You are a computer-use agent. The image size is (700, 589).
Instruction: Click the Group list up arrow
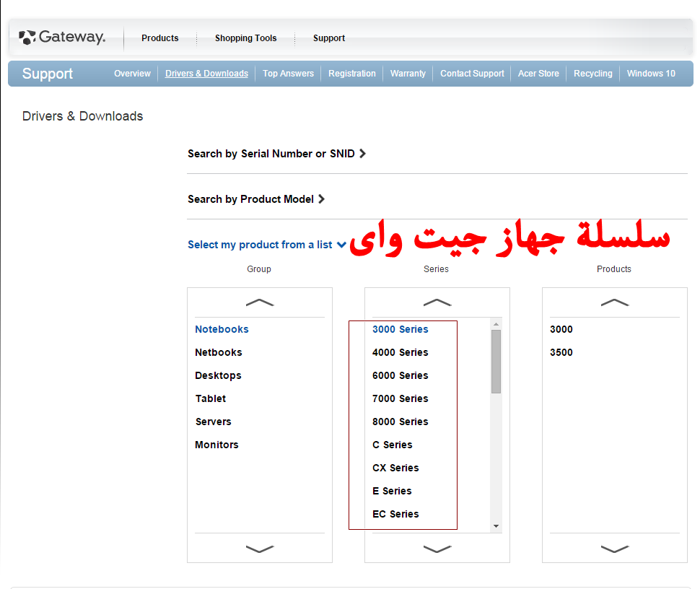(260, 302)
